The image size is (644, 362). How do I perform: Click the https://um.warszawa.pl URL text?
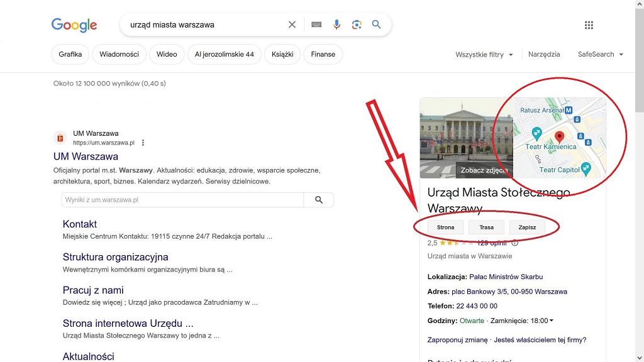tap(104, 143)
